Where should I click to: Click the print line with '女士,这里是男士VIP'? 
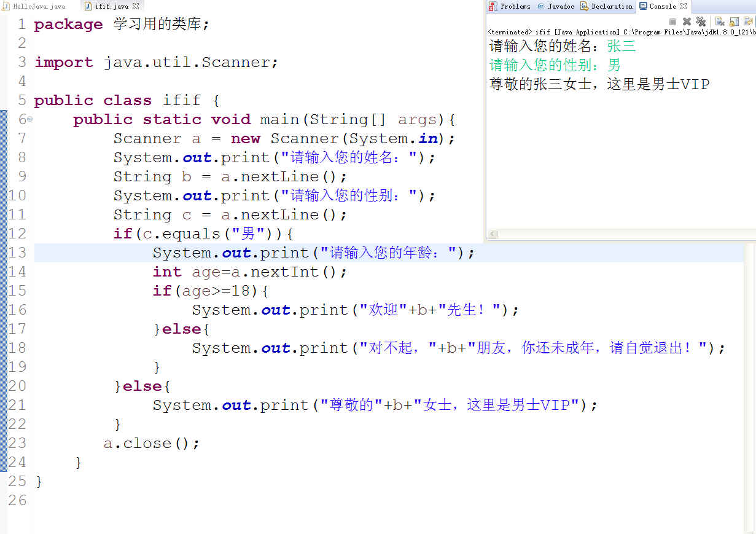point(375,406)
